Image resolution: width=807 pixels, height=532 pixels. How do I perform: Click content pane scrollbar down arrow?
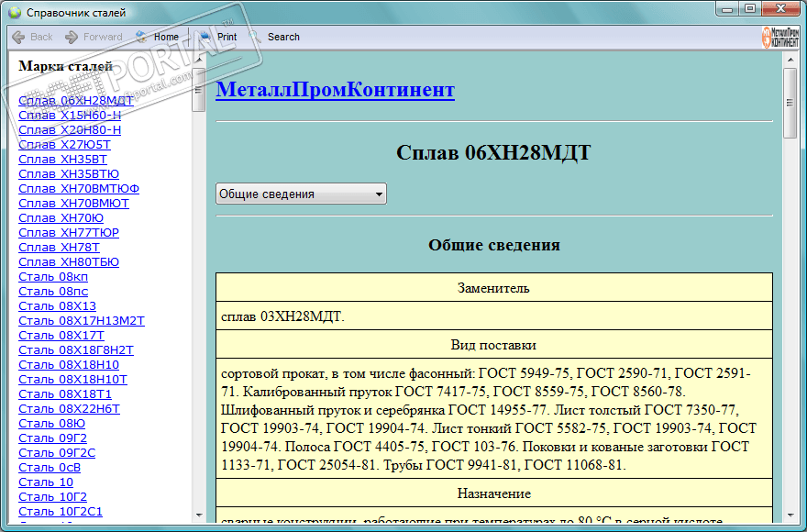tap(790, 515)
